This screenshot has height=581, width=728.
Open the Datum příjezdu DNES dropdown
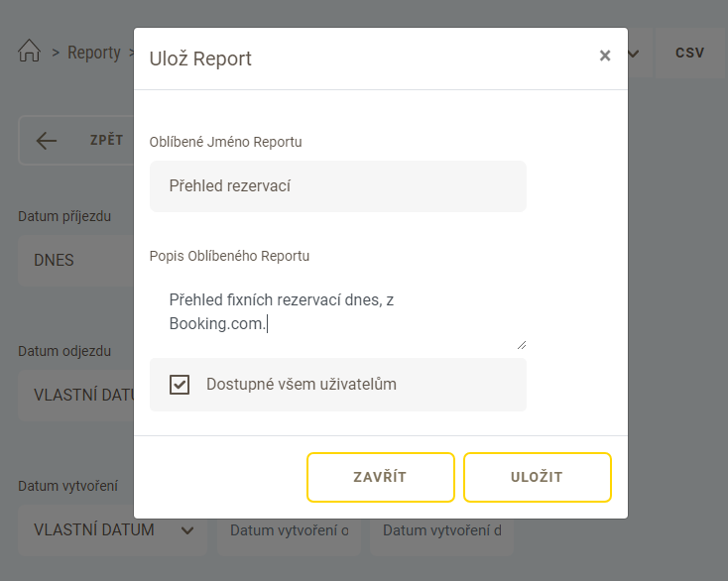coord(76,261)
